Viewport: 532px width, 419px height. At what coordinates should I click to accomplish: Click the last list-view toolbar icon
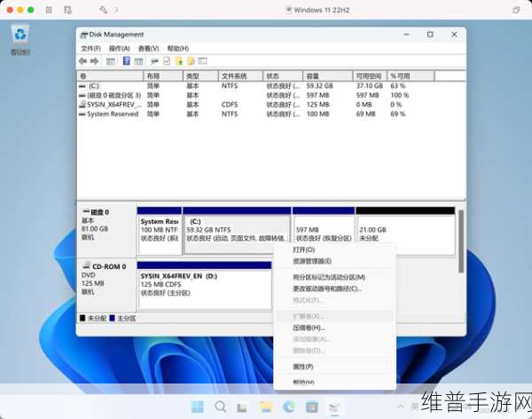pos(202,61)
